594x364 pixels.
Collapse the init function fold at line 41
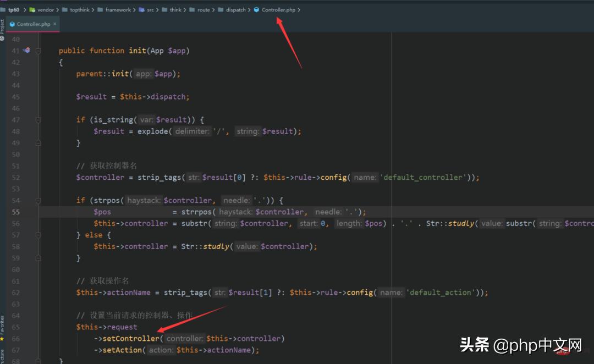(x=38, y=51)
